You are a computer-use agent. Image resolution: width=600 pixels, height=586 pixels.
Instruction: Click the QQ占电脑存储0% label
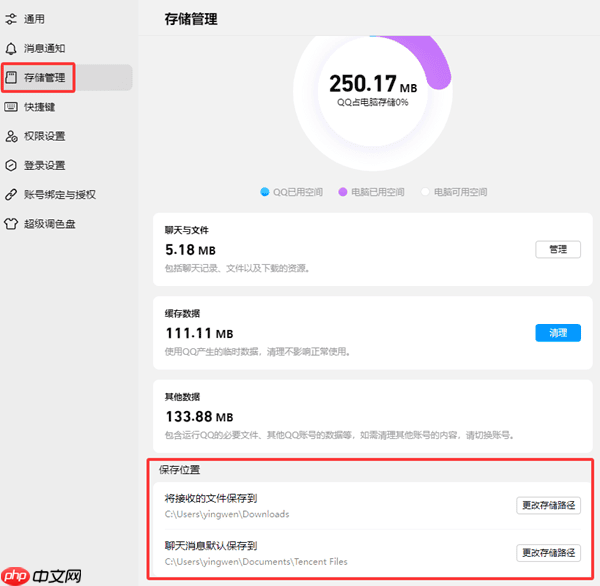373,102
